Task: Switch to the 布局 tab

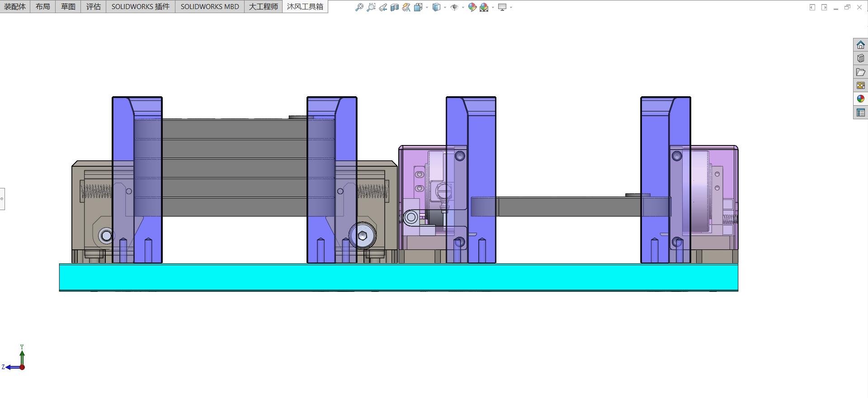Action: 43,6
